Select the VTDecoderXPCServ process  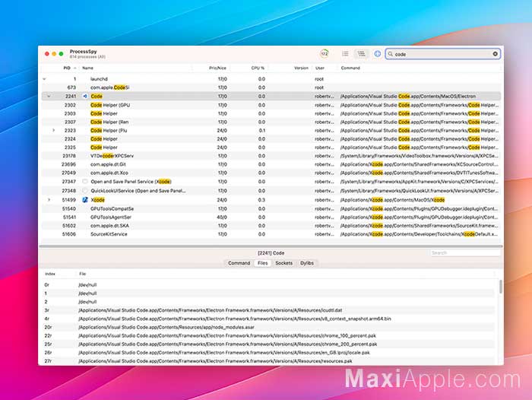(x=271, y=156)
